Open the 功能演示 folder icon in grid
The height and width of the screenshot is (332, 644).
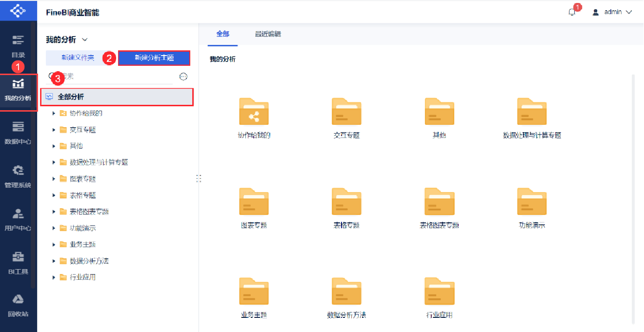tap(532, 201)
